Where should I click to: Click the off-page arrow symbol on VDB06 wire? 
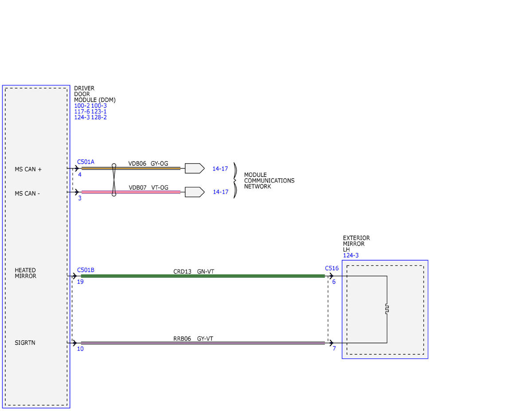coord(195,168)
